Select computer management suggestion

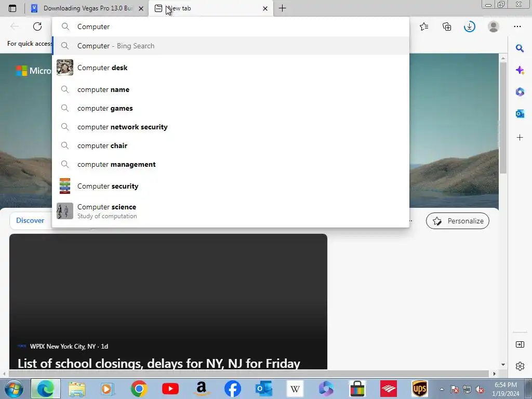tap(231, 164)
